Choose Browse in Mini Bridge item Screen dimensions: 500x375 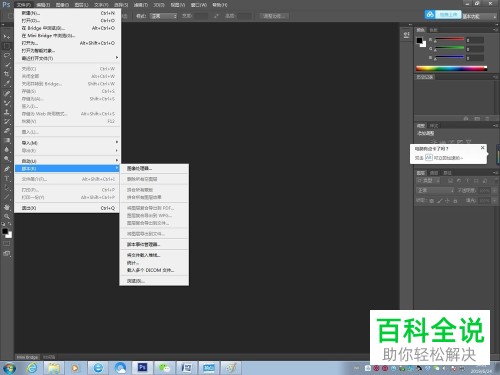[67, 36]
